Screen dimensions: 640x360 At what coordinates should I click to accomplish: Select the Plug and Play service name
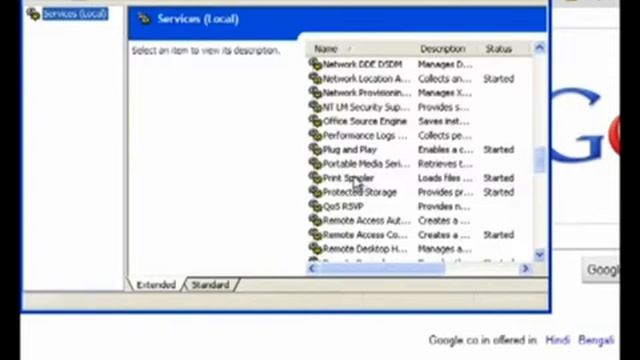click(350, 150)
